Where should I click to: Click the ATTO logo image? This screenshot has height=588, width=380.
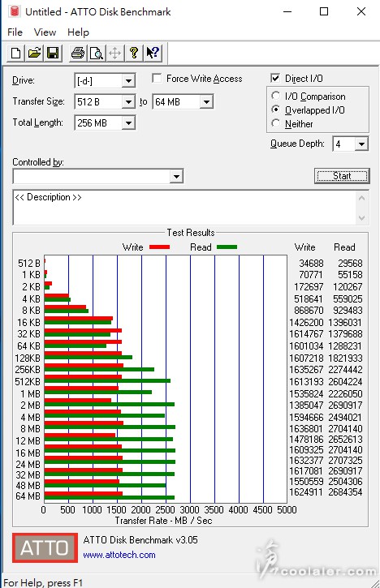tap(45, 547)
